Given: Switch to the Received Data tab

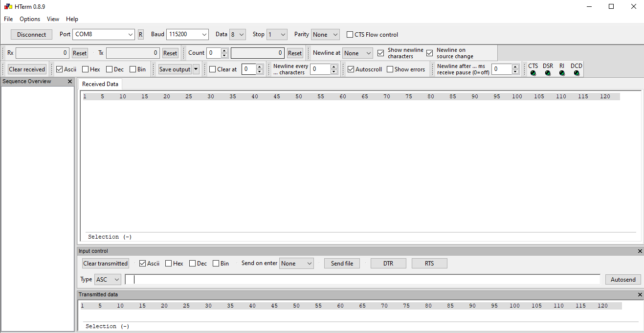Looking at the screenshot, I should pos(100,84).
